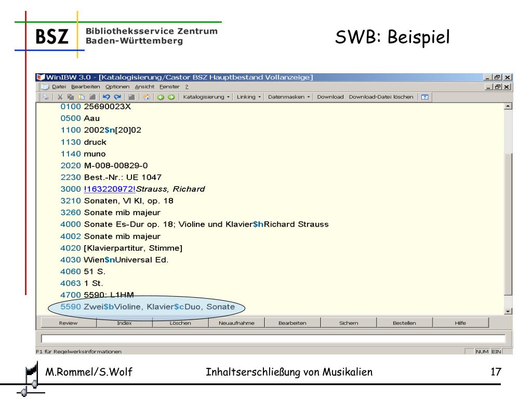Click the blue Undo arrow
This screenshot has height=399, width=532.
(106, 97)
